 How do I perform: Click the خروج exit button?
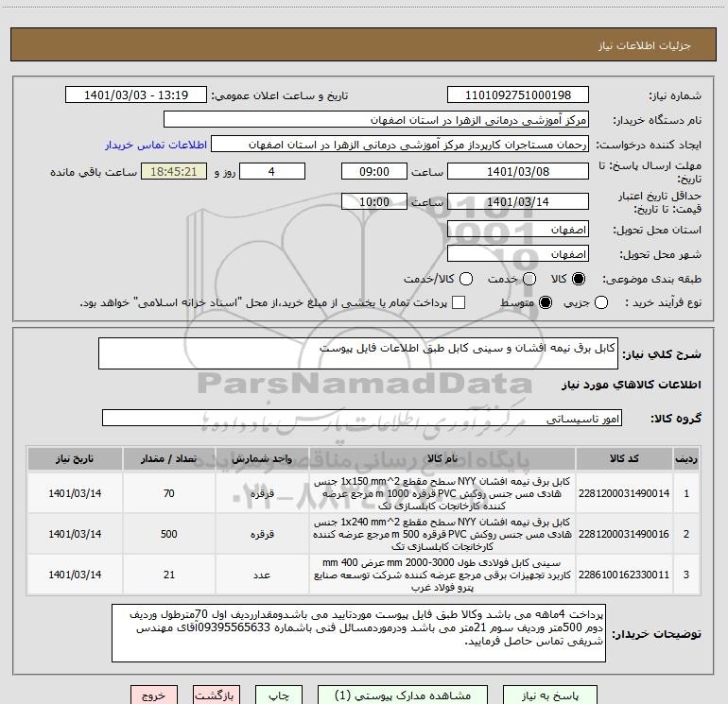point(154,695)
